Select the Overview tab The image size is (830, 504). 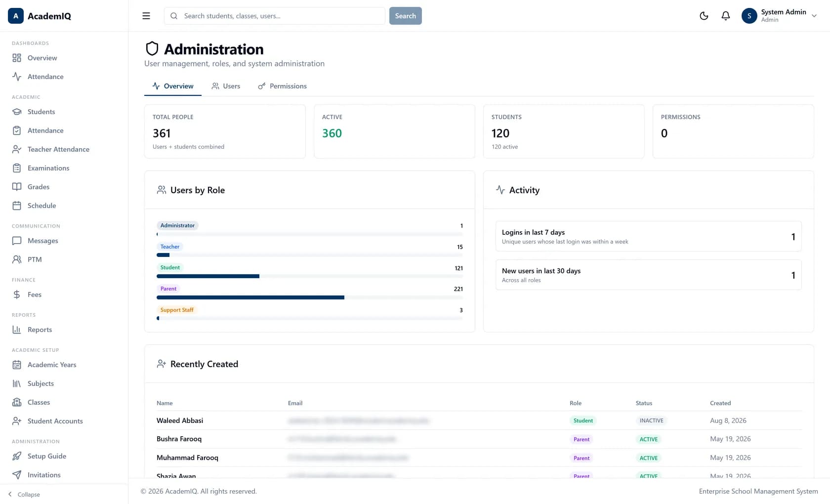coord(173,86)
